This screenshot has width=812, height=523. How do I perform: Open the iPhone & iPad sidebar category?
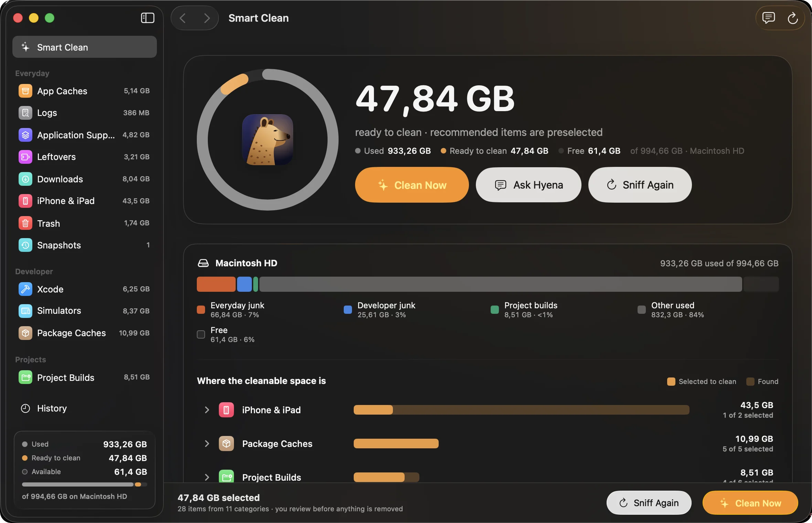(x=85, y=201)
